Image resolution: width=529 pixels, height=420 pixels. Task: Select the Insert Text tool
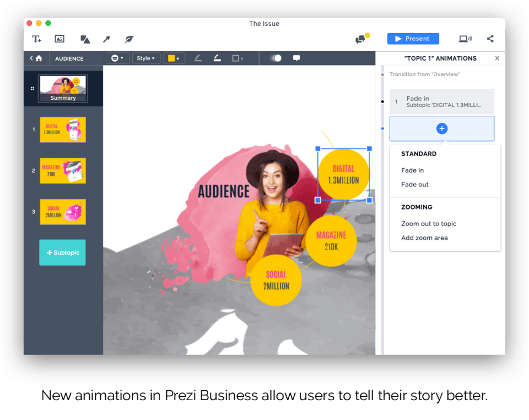36,39
